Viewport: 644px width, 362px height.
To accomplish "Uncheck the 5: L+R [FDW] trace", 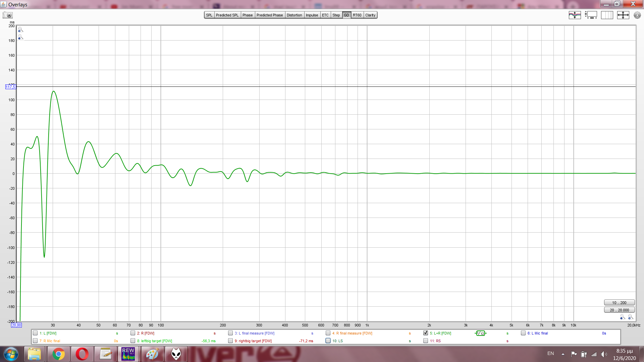I will [x=426, y=333].
